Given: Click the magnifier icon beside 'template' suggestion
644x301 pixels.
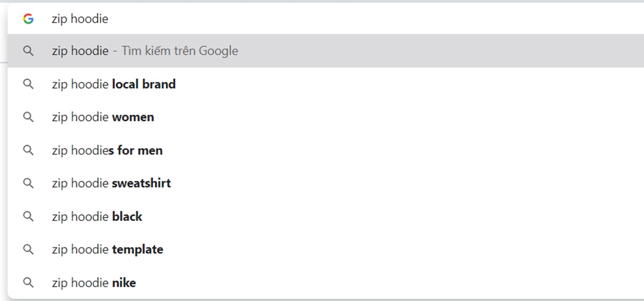Looking at the screenshot, I should pyautogui.click(x=28, y=249).
